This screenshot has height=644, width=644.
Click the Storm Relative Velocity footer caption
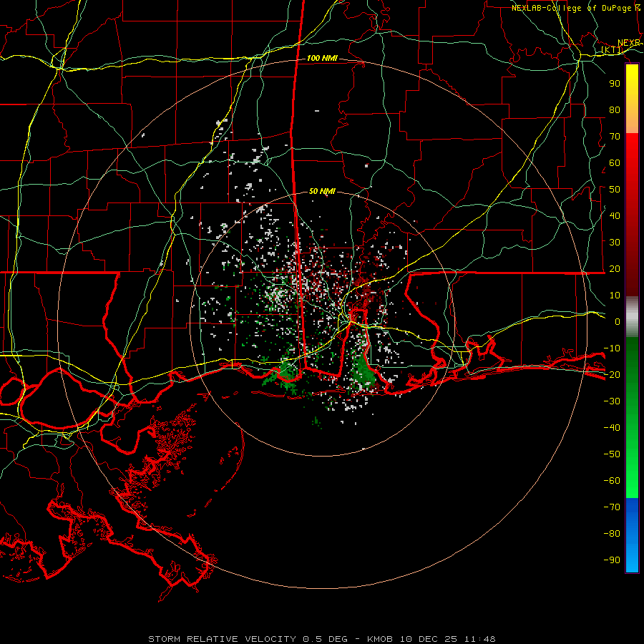point(322,639)
